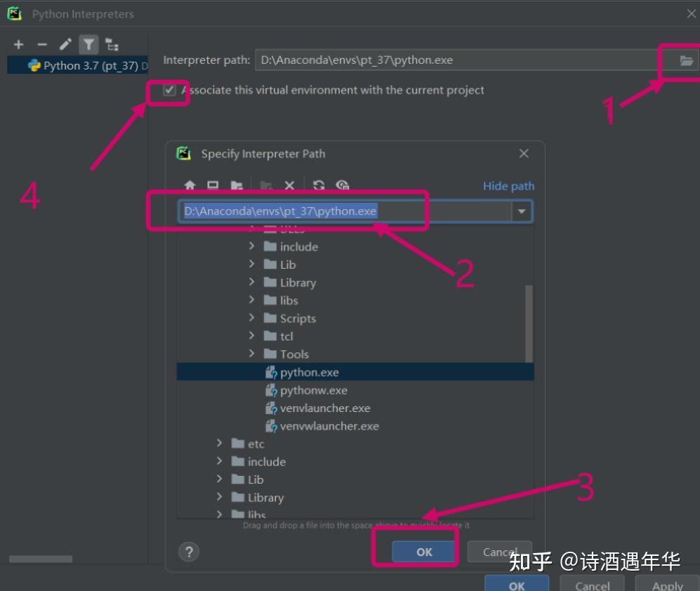Cancel the Specify Interpreter Path dialog
The image size is (700, 591).
[500, 552]
